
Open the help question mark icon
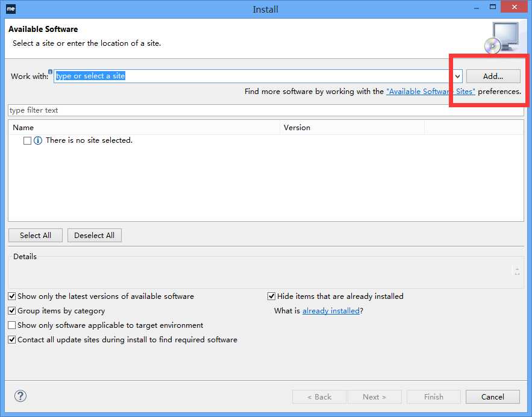tap(20, 396)
